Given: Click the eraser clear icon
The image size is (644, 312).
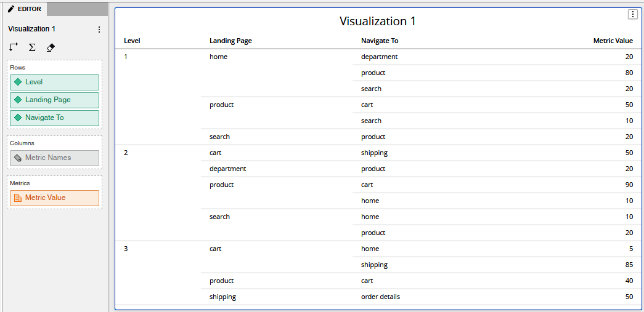Looking at the screenshot, I should point(51,47).
